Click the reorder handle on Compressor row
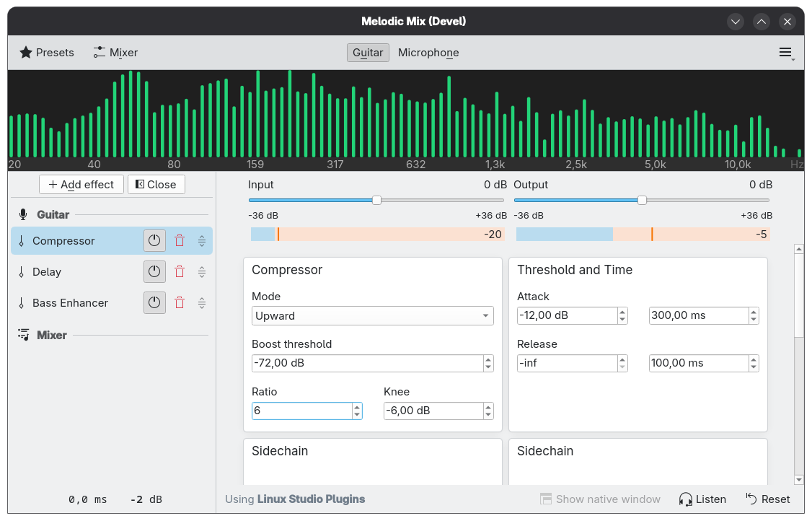812x521 pixels. pos(202,241)
